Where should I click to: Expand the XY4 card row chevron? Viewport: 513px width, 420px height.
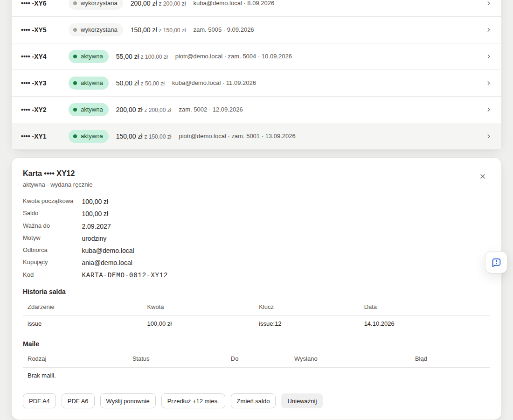[488, 56]
